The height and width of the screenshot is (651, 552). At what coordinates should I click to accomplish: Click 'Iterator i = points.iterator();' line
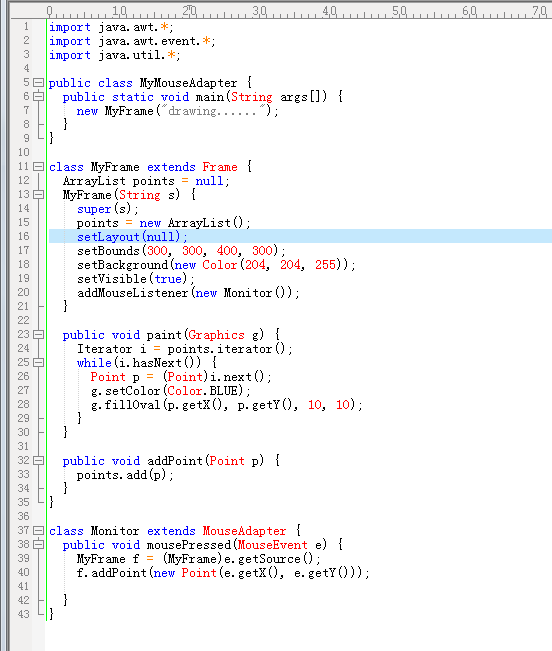click(184, 349)
